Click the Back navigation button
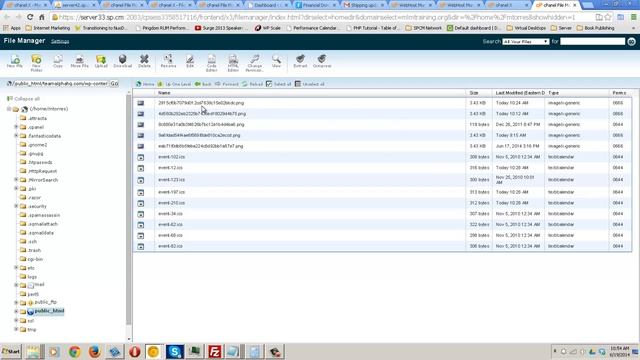 coord(203,84)
